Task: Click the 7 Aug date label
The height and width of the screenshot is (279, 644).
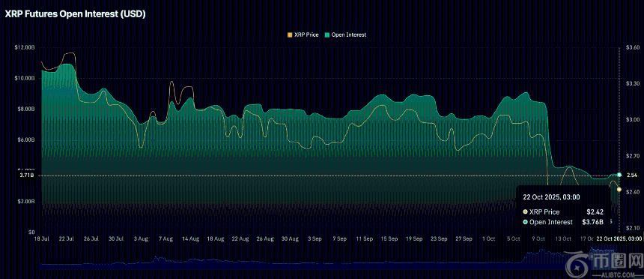Action: (x=166, y=238)
